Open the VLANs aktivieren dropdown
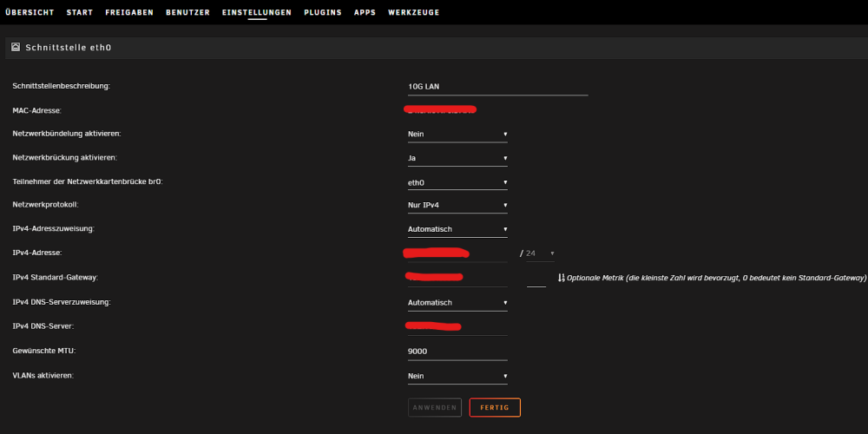Viewport: 868px width, 434px height. pyautogui.click(x=457, y=376)
